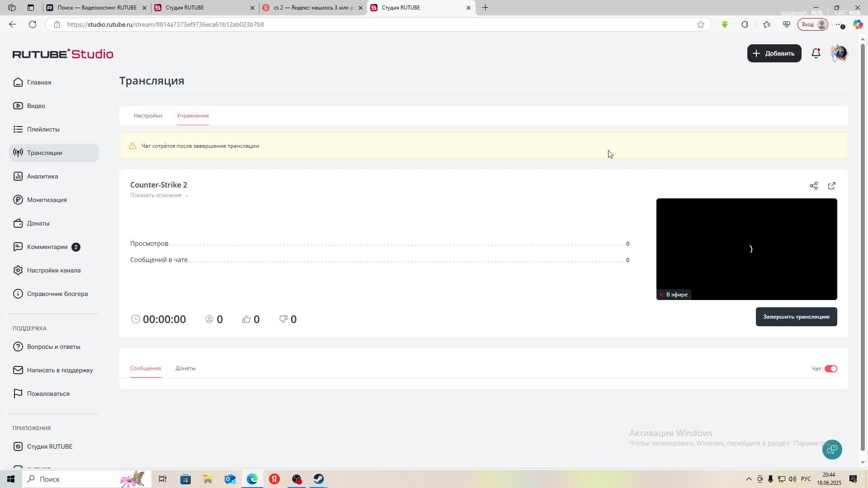Image resolution: width=868 pixels, height=488 pixels.
Task: Reload the page
Action: (33, 24)
